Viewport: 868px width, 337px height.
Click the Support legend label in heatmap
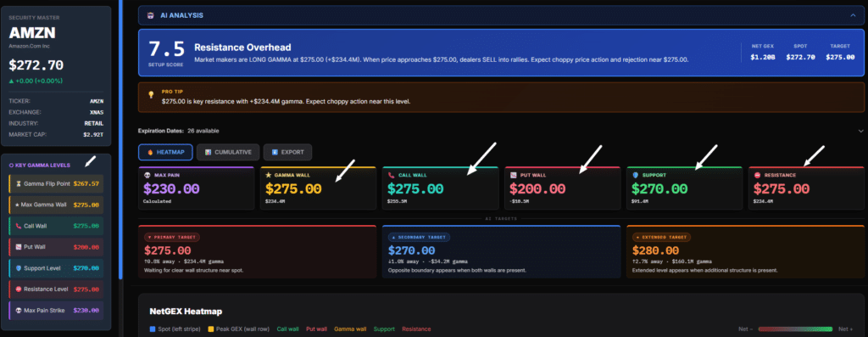(x=384, y=329)
